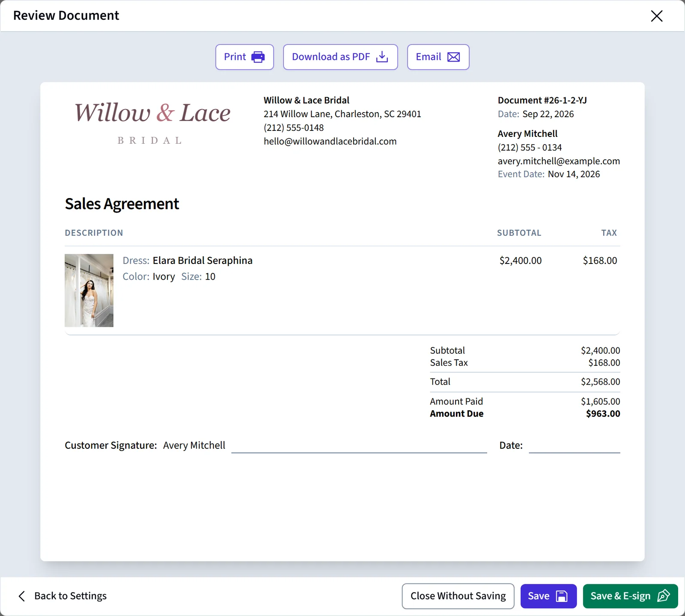This screenshot has width=685, height=616.
Task: Click hello@willowandlacebridal.com address
Action: 330,142
